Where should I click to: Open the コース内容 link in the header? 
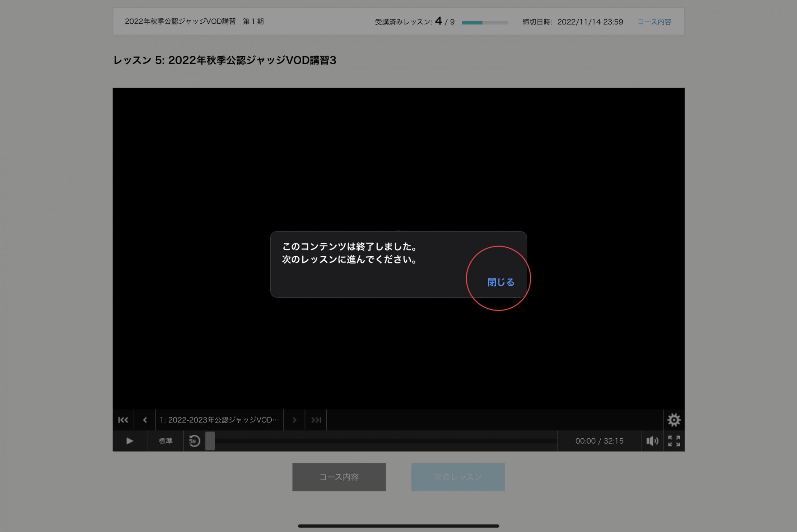coord(654,22)
